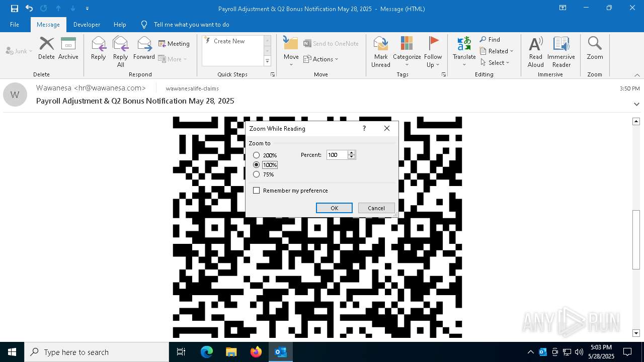Close the Zoom While Reading dialog
644x362 pixels.
pos(386,129)
